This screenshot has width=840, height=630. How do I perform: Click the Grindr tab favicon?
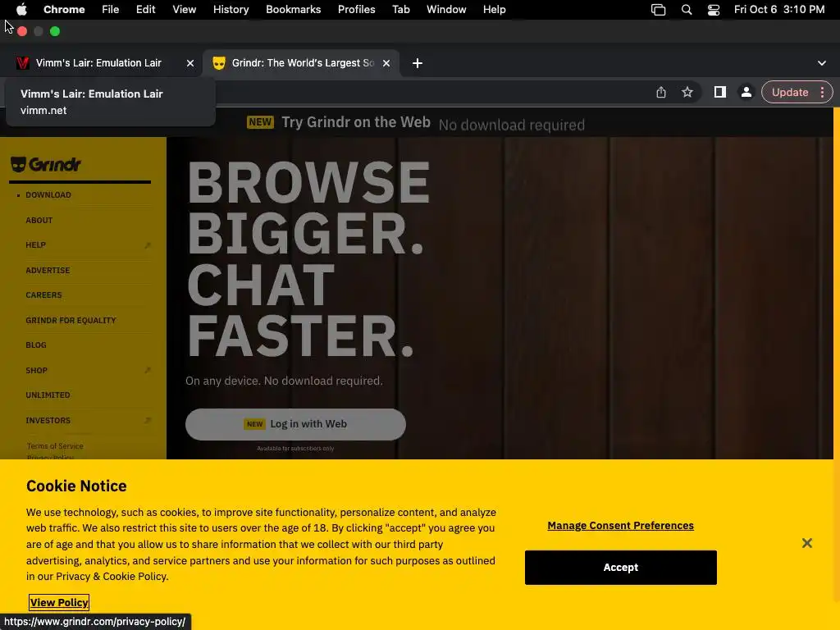coord(218,63)
